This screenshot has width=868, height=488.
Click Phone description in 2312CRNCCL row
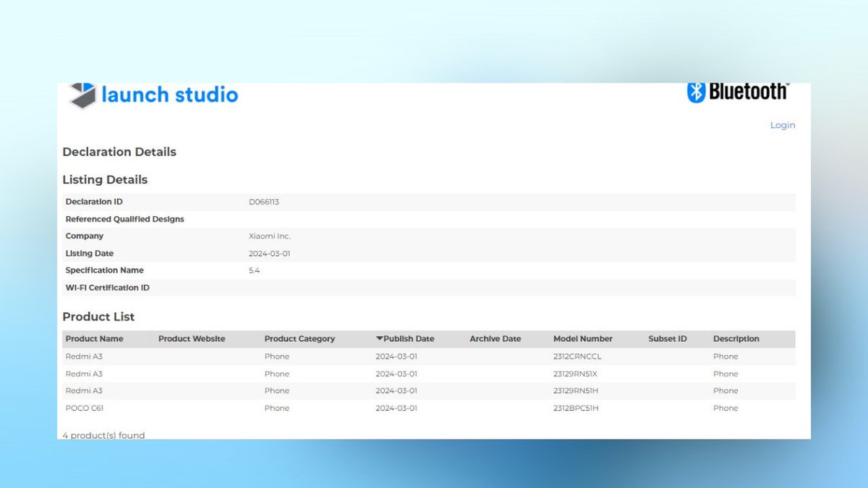[726, 356]
